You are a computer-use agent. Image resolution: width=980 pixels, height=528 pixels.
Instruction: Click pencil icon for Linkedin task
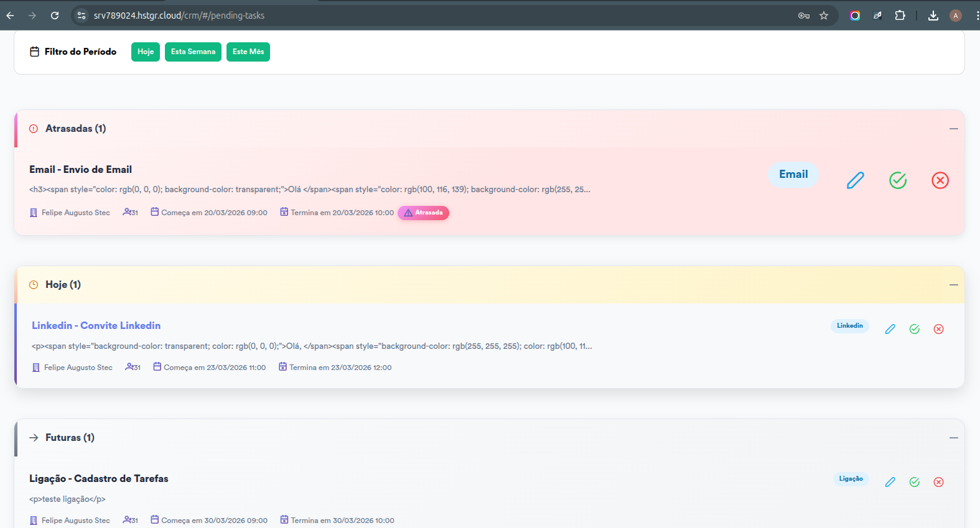(890, 329)
